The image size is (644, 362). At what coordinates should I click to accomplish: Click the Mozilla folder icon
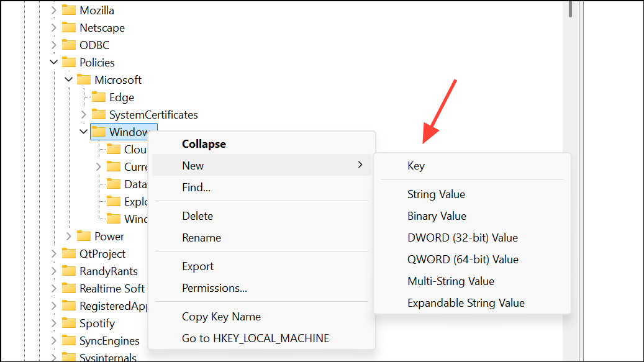68,10
